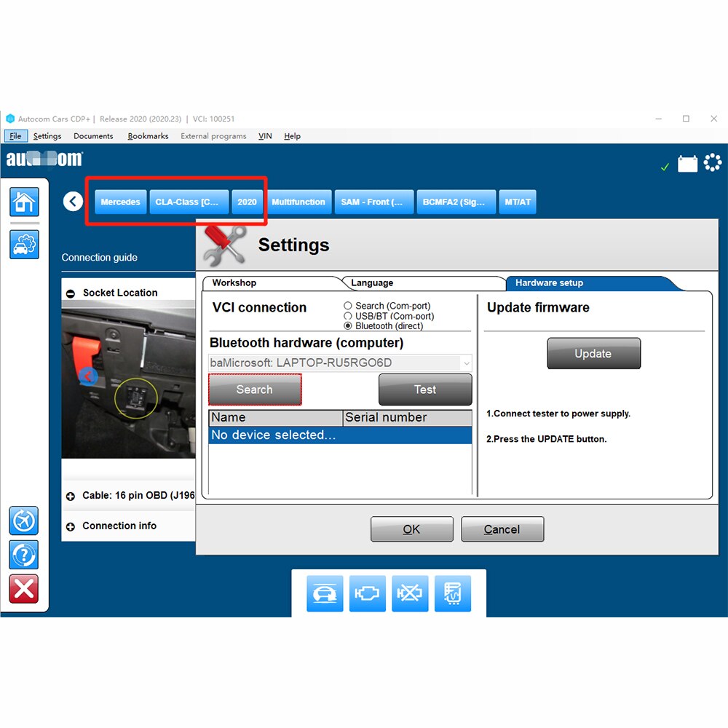Go back with the white back arrow
Viewport: 728px width, 728px height.
pos(73,202)
